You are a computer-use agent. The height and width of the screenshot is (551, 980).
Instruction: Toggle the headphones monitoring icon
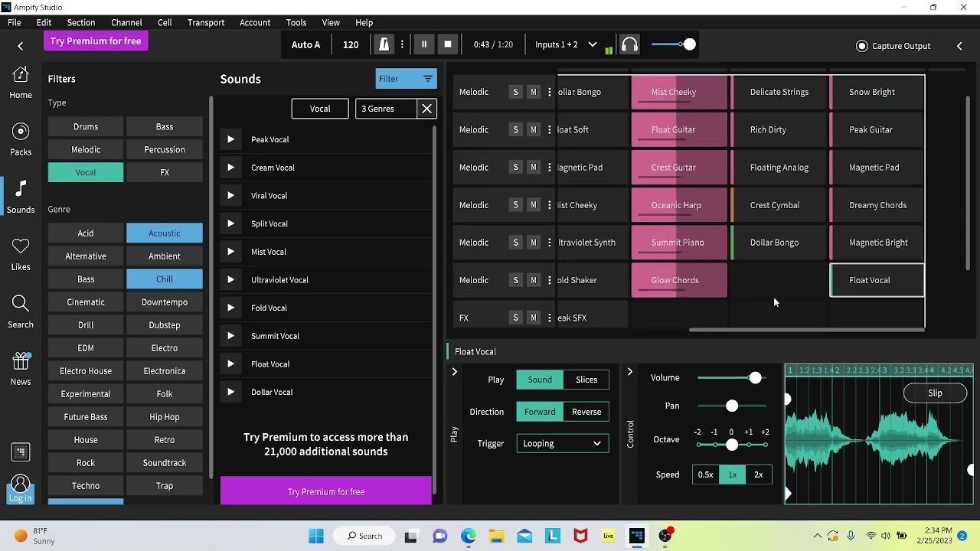click(629, 44)
